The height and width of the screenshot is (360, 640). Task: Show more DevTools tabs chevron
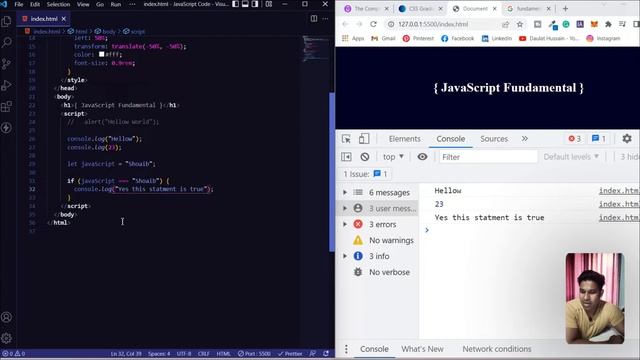pyautogui.click(x=524, y=139)
